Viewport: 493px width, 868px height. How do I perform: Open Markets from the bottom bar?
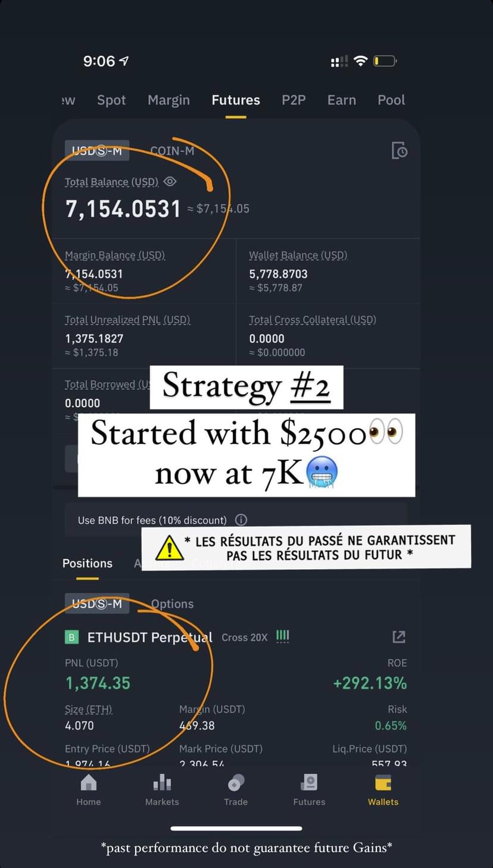pyautogui.click(x=162, y=790)
